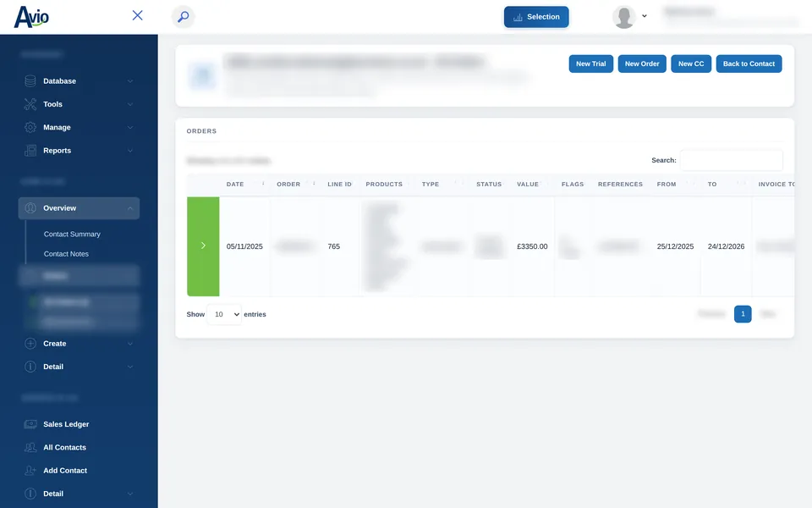The image size is (812, 508).
Task: Click the Database stack icon
Action: (x=30, y=81)
